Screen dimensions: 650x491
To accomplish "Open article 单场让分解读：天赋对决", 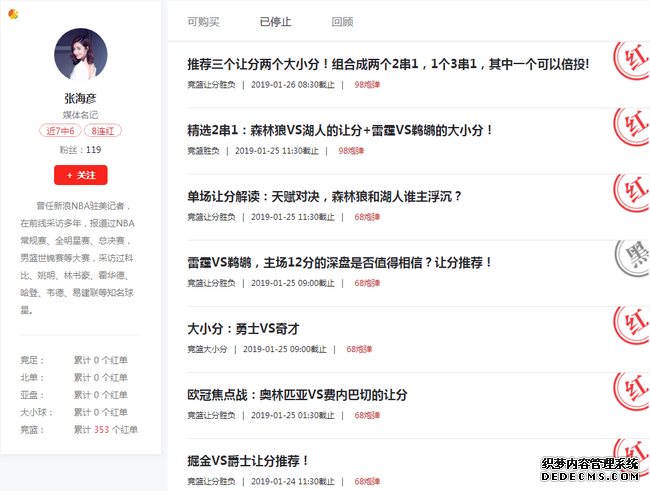I will click(x=324, y=196).
